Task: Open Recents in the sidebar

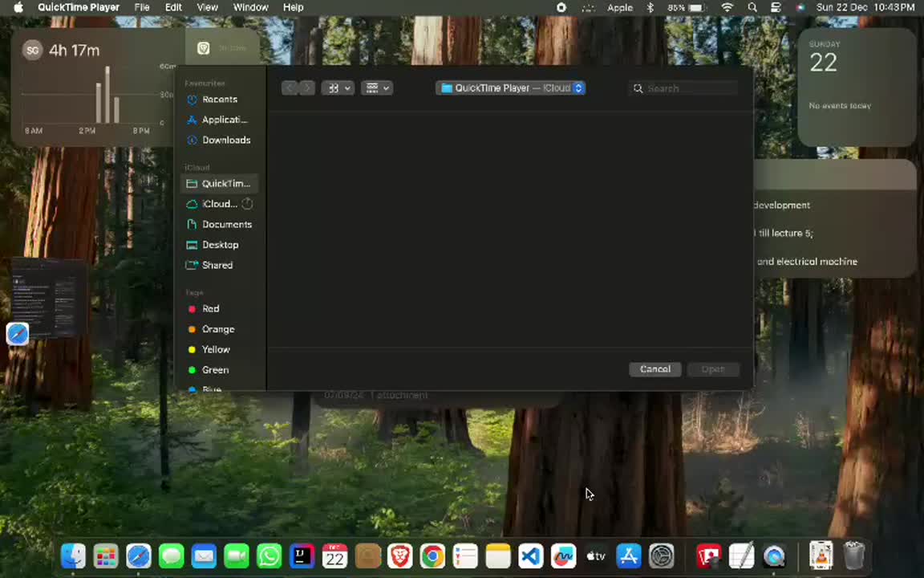Action: pos(219,100)
